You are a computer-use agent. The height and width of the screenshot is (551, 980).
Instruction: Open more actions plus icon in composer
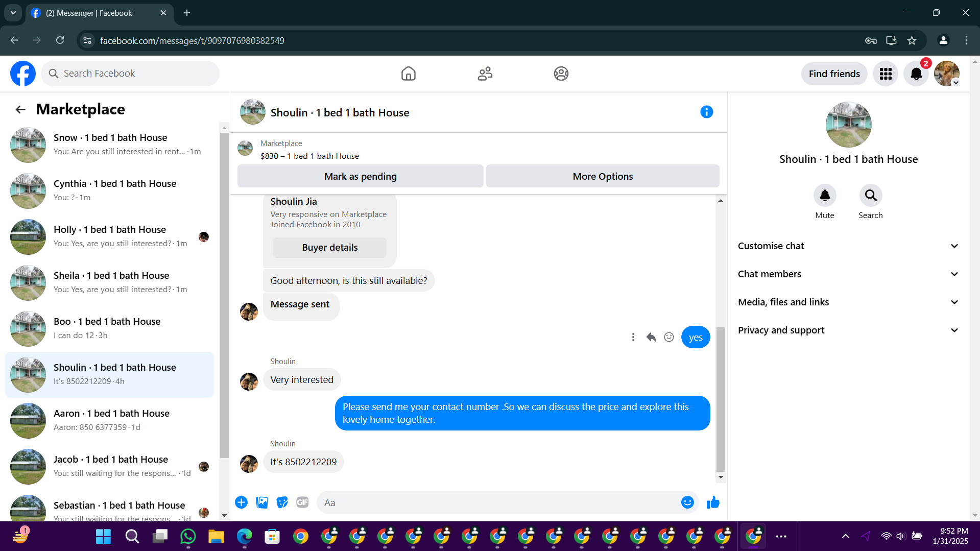click(242, 502)
